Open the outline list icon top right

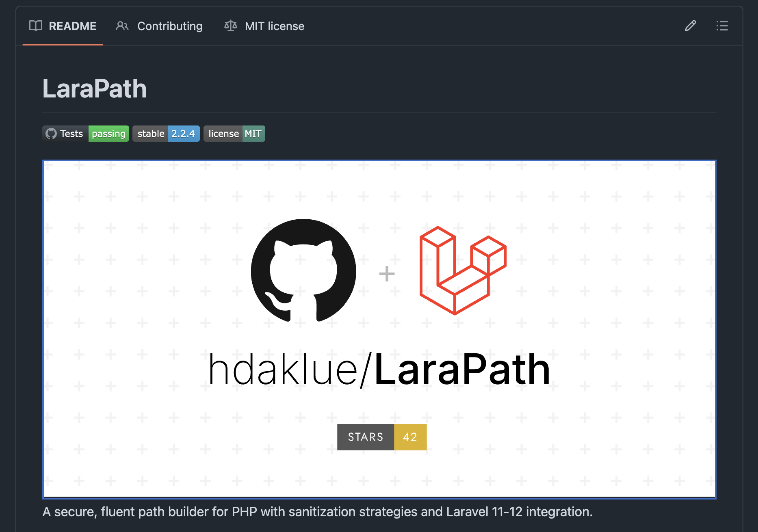tap(722, 26)
